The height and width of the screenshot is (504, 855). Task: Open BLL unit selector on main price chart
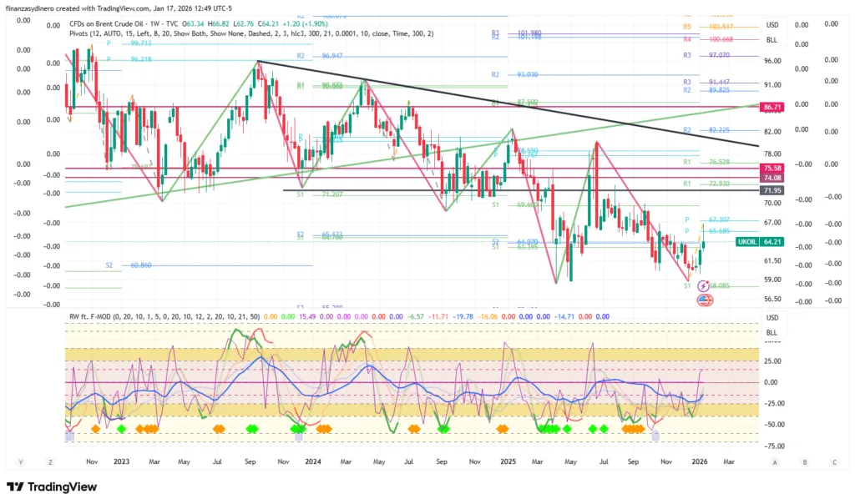(772, 39)
